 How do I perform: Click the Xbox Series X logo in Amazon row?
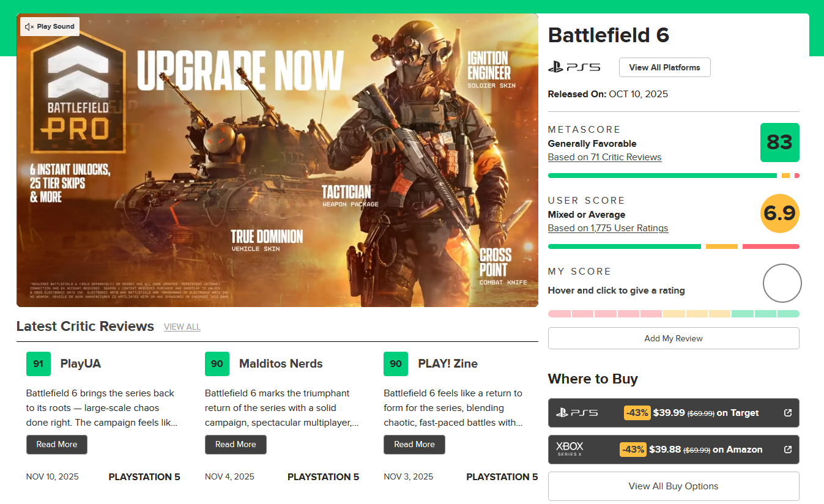(570, 450)
